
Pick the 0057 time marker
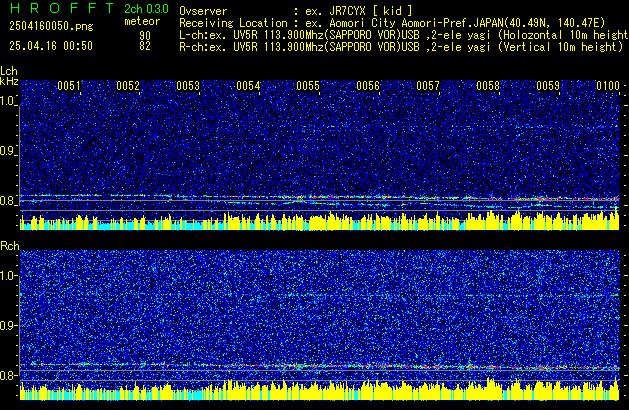pyautogui.click(x=428, y=86)
